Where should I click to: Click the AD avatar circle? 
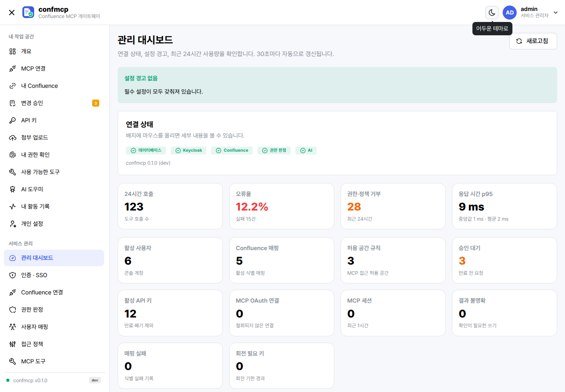[510, 13]
